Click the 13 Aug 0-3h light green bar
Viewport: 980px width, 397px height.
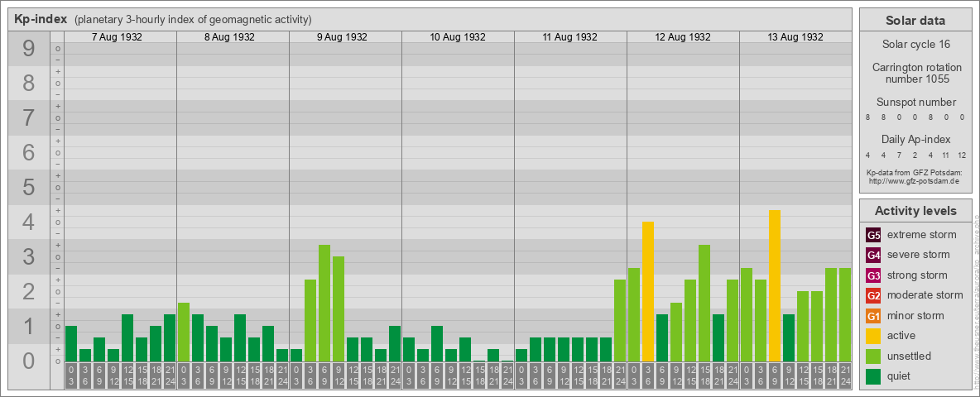[747, 314]
